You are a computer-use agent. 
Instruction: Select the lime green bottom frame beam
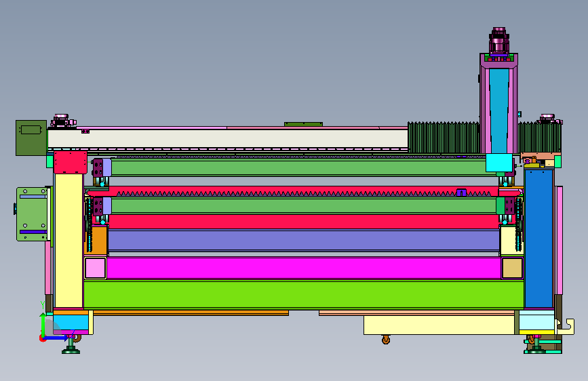pos(303,294)
